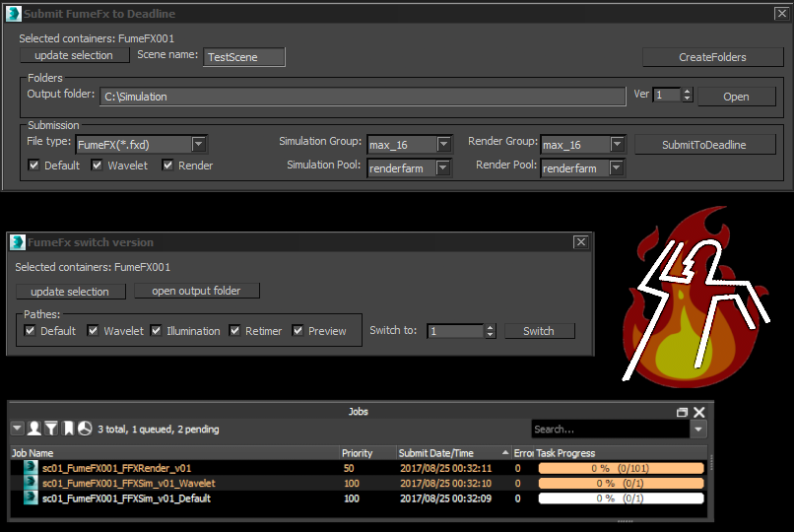Click the CreateFolders button
This screenshot has width=794, height=532.
click(x=712, y=57)
